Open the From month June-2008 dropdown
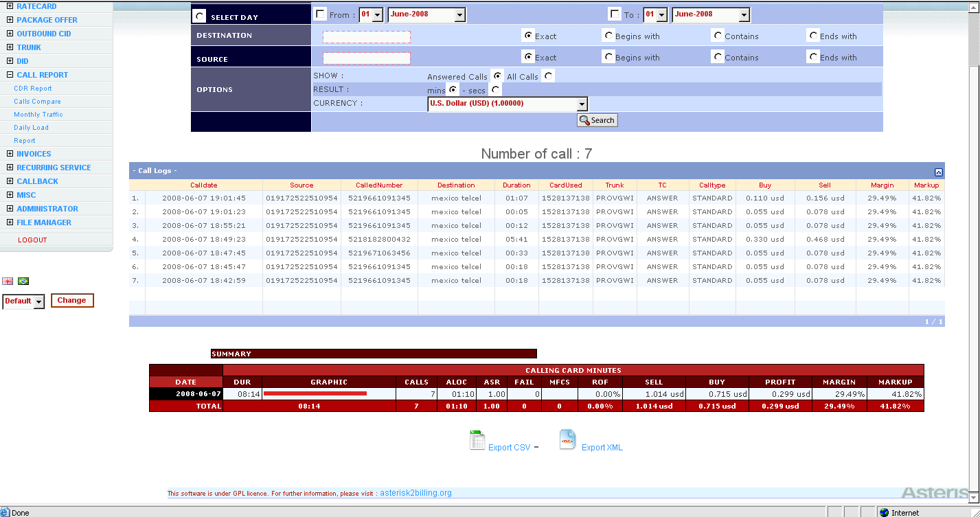This screenshot has height=517, width=980. (426, 14)
